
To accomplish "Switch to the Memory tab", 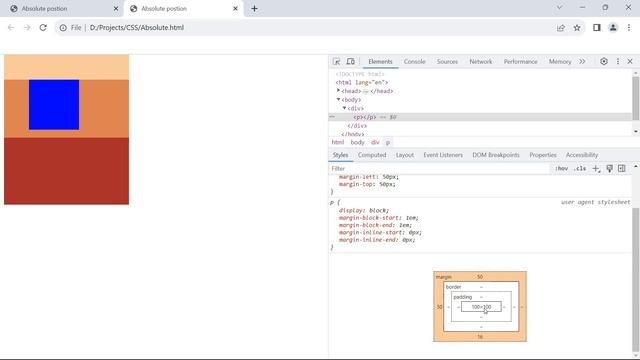I will [x=560, y=62].
